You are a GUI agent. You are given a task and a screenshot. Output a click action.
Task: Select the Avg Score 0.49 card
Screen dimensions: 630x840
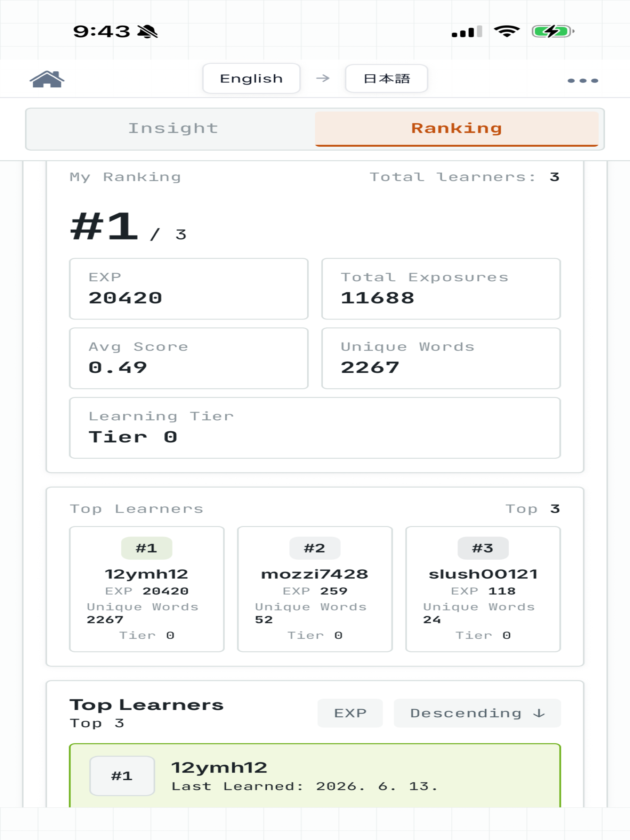(x=189, y=358)
